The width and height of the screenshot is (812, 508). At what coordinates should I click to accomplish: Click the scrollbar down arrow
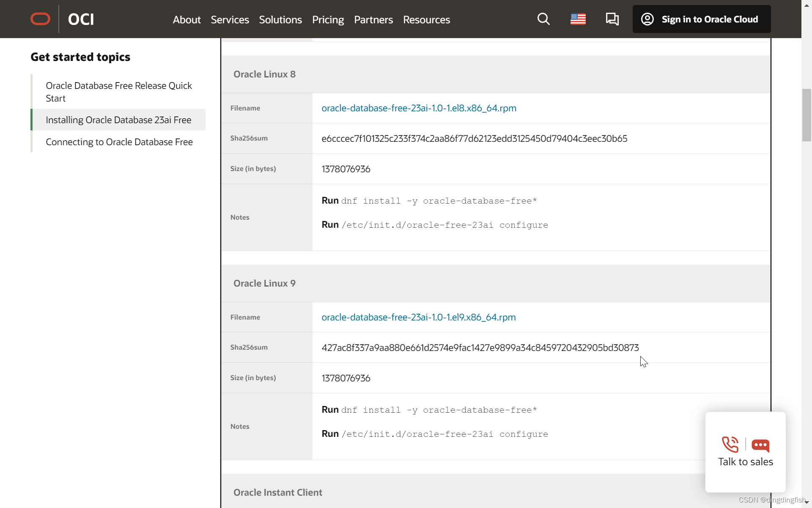click(x=807, y=502)
